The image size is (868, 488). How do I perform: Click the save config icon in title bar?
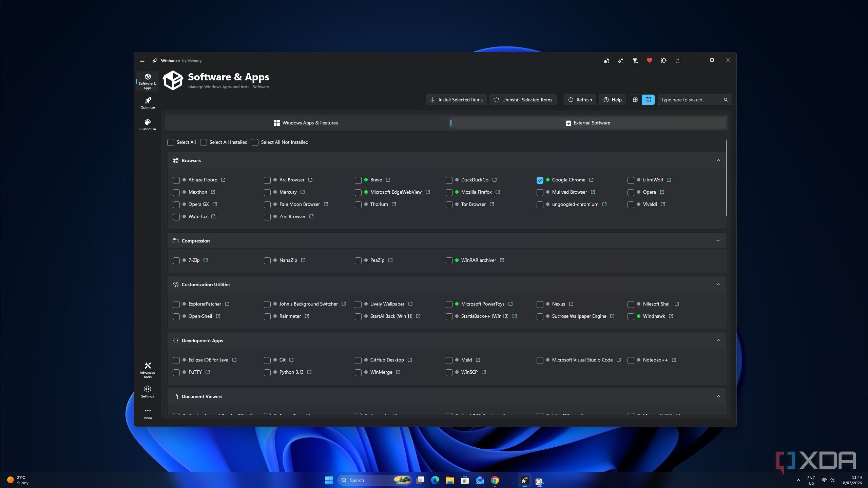606,60
